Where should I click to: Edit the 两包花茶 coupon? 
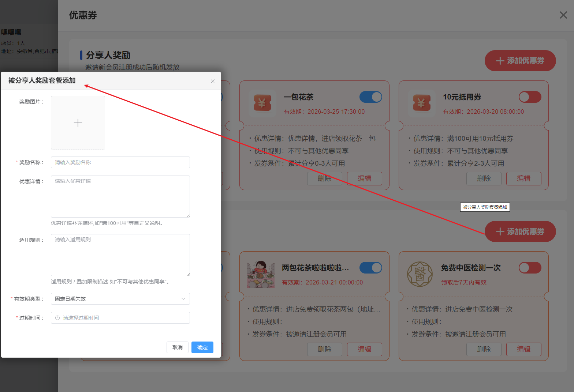tap(365, 349)
